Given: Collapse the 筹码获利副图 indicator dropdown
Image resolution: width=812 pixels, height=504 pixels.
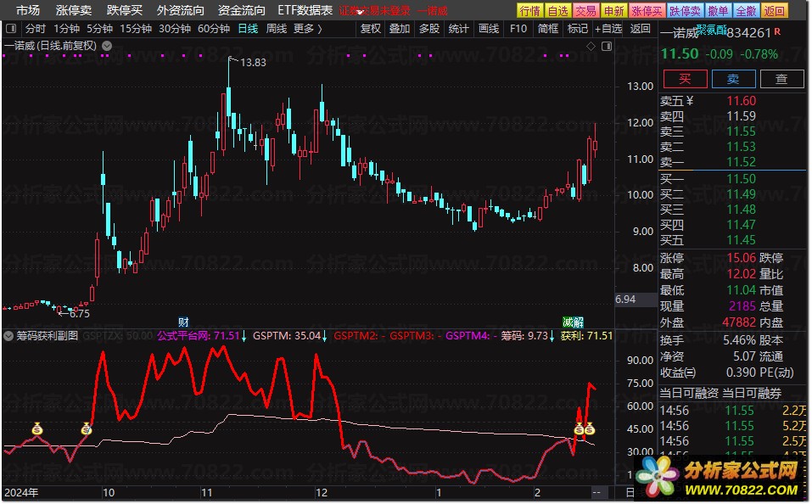Looking at the screenshot, I should (8, 336).
